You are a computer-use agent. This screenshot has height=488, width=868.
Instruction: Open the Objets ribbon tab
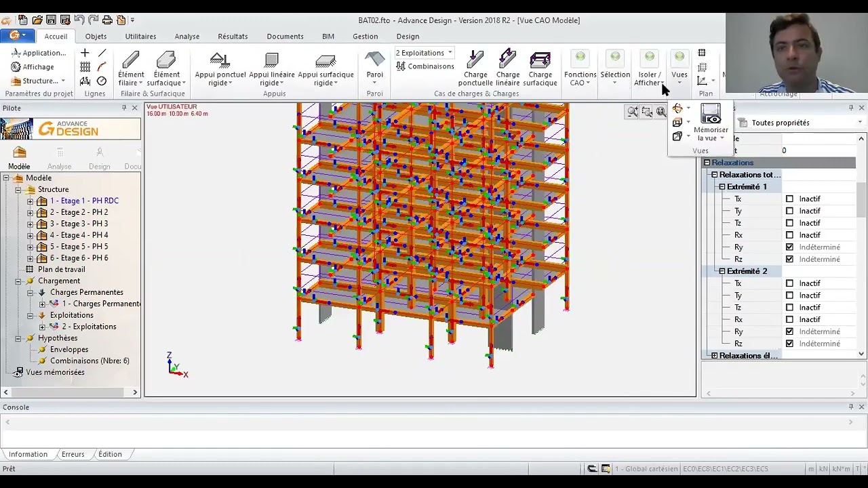point(96,36)
